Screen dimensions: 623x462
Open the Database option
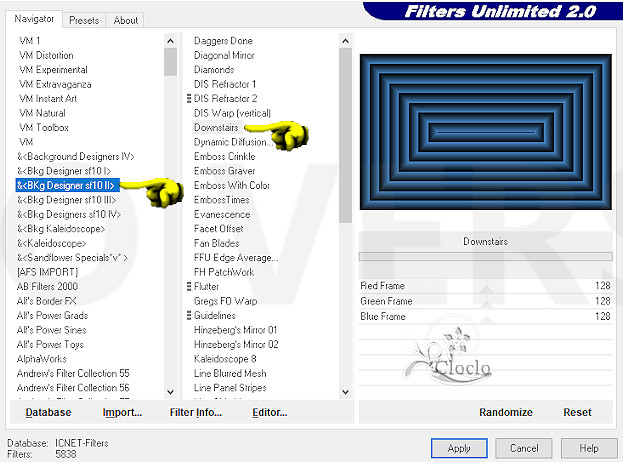tap(48, 412)
